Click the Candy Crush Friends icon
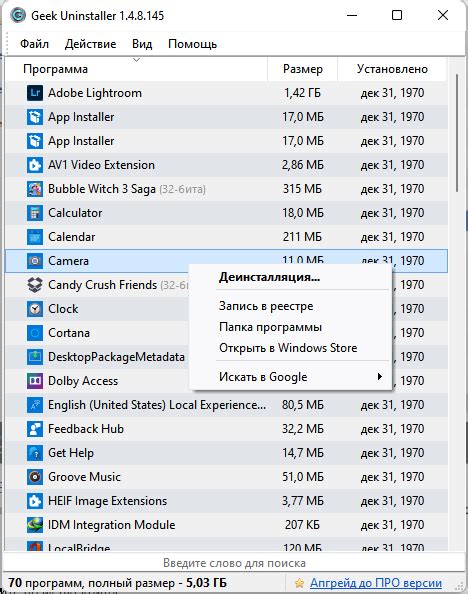468x594 pixels. 35,285
